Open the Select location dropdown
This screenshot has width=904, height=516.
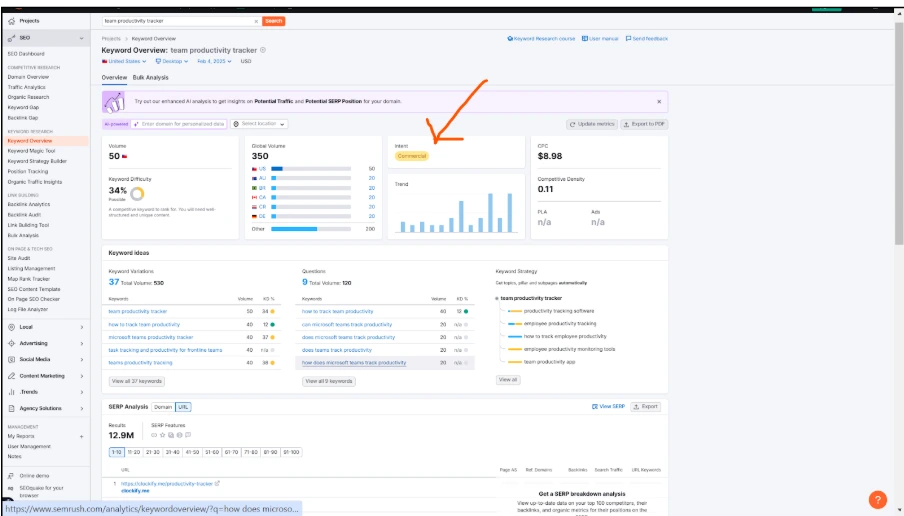tap(259, 124)
